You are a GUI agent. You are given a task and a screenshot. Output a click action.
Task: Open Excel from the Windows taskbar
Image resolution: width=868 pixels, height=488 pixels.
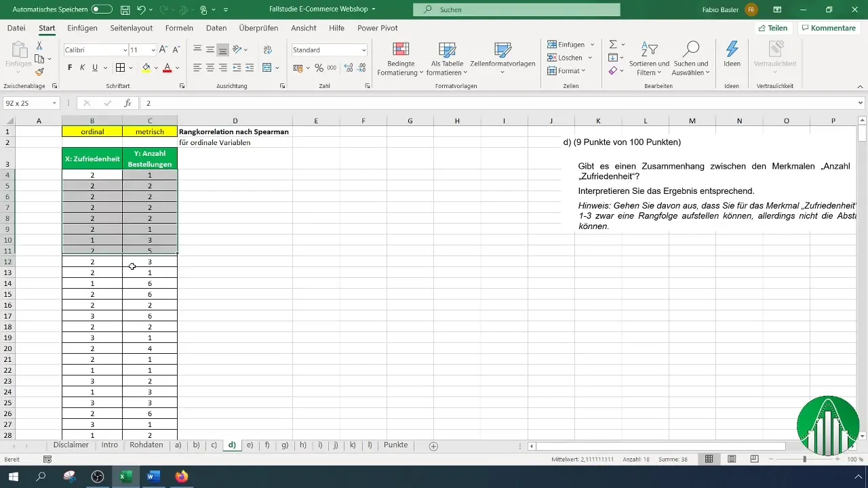125,476
